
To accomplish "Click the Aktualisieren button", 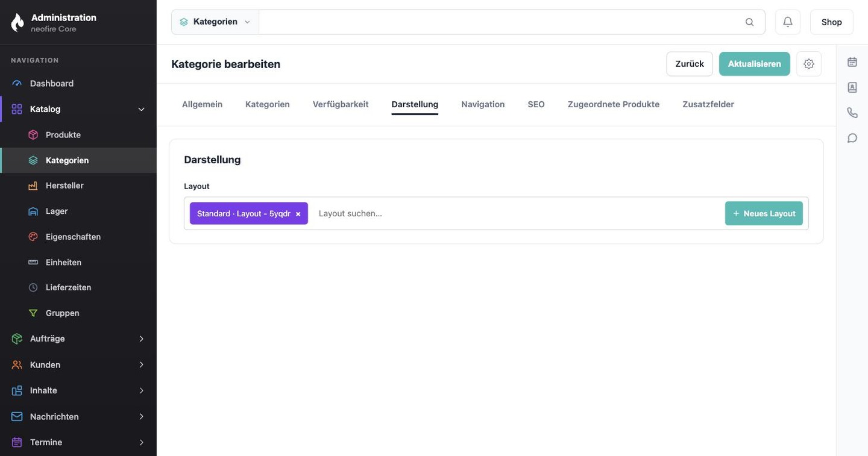I will pos(755,64).
